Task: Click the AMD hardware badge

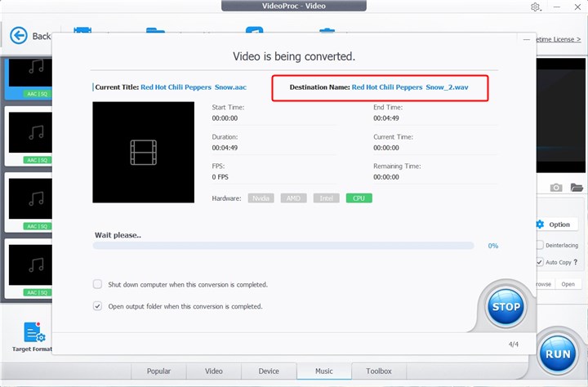Action: [294, 198]
